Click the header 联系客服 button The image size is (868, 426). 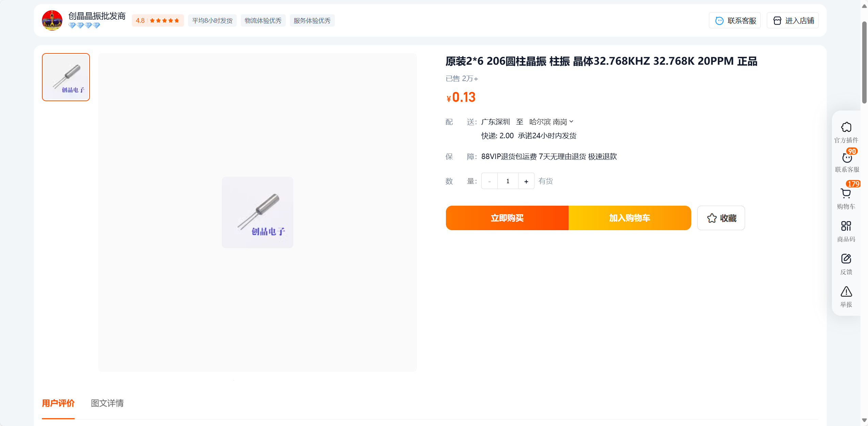(735, 20)
